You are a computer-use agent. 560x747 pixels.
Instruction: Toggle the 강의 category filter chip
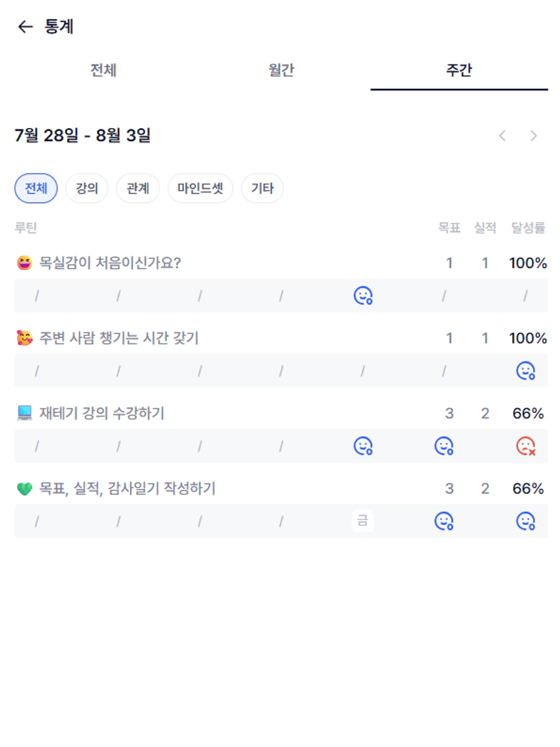point(87,188)
